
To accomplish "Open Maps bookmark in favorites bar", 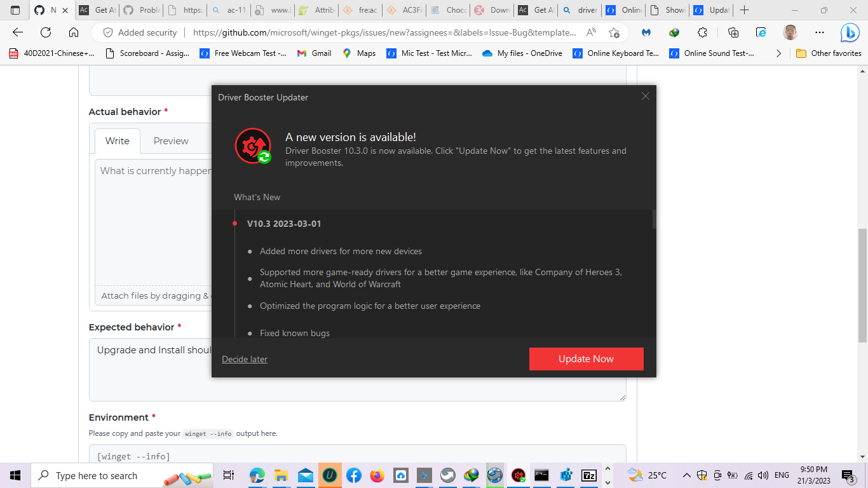I will click(358, 53).
